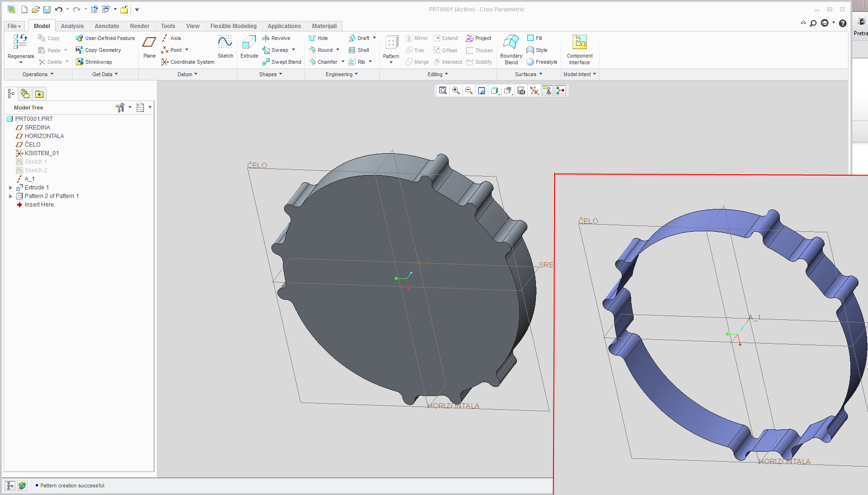The width and height of the screenshot is (868, 495).
Task: Click the Extrude tool icon
Action: pos(249,43)
